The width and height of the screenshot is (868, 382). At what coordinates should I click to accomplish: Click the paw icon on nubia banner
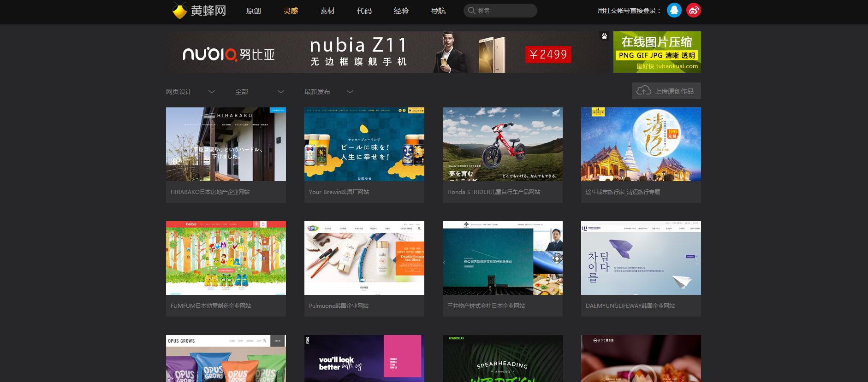click(604, 36)
